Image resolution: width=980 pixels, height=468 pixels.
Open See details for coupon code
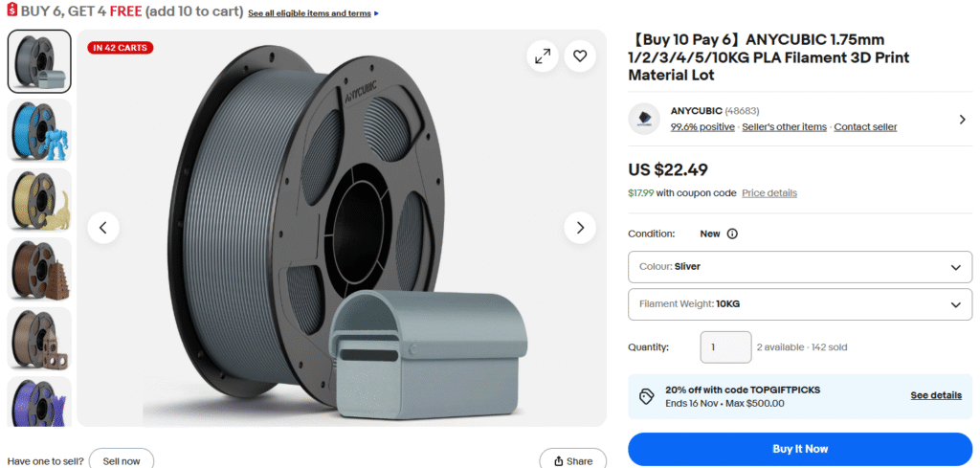point(936,395)
